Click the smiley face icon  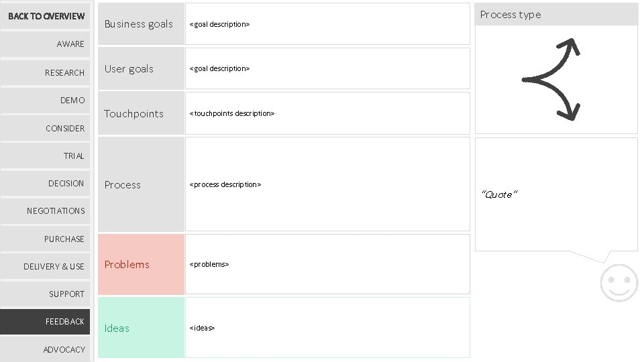tap(618, 282)
